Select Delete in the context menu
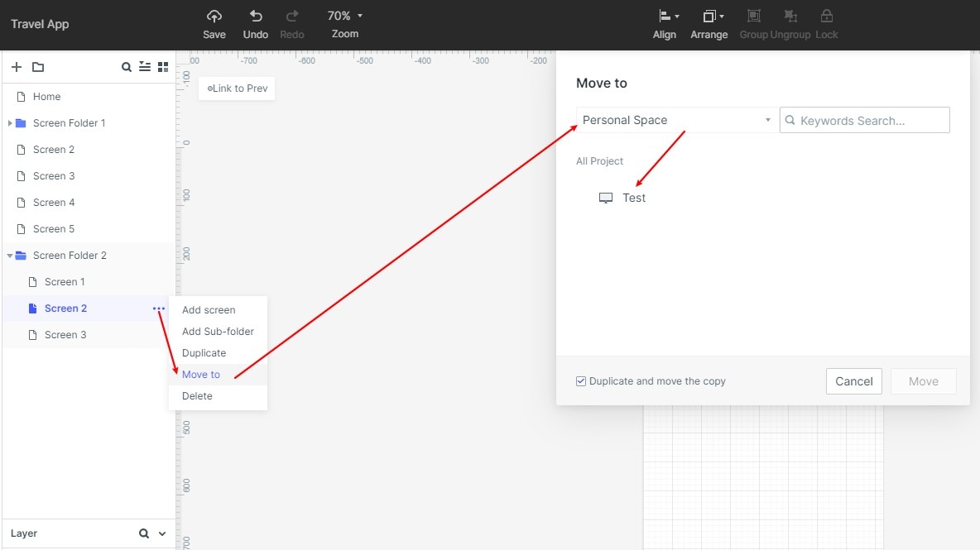 coord(197,396)
